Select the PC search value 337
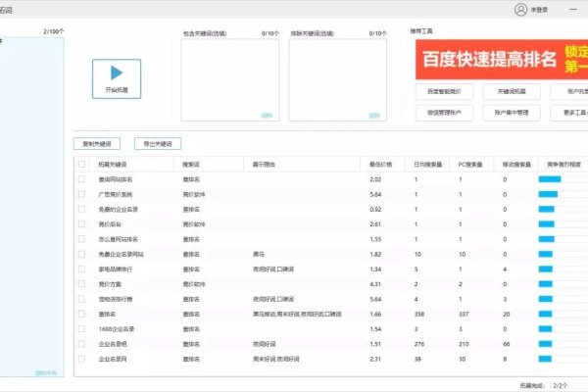The height and width of the screenshot is (392, 588). tap(464, 314)
